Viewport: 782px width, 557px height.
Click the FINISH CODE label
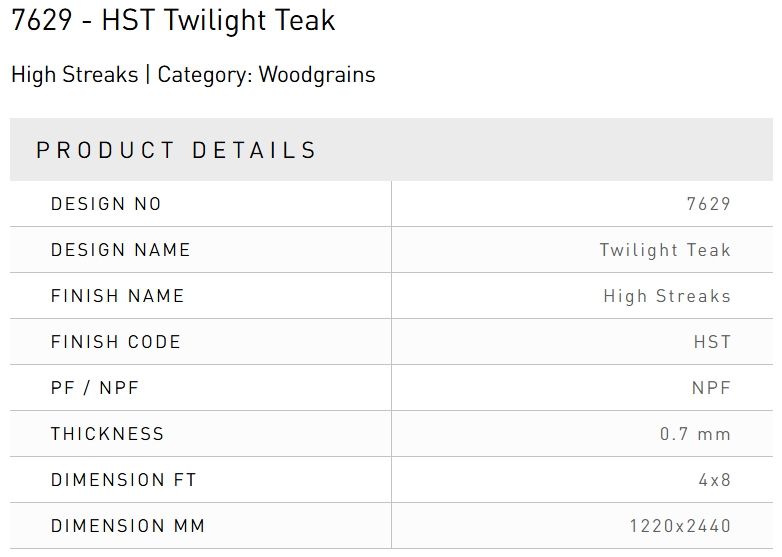tap(115, 342)
